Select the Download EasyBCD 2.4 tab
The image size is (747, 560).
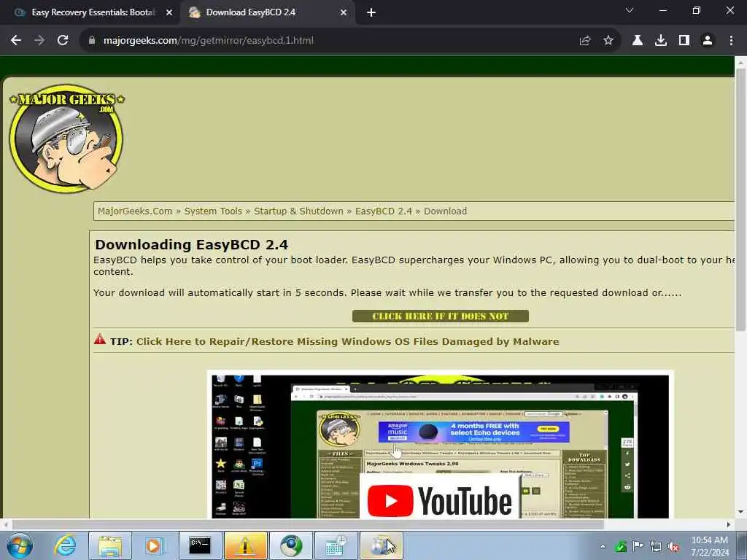click(267, 13)
